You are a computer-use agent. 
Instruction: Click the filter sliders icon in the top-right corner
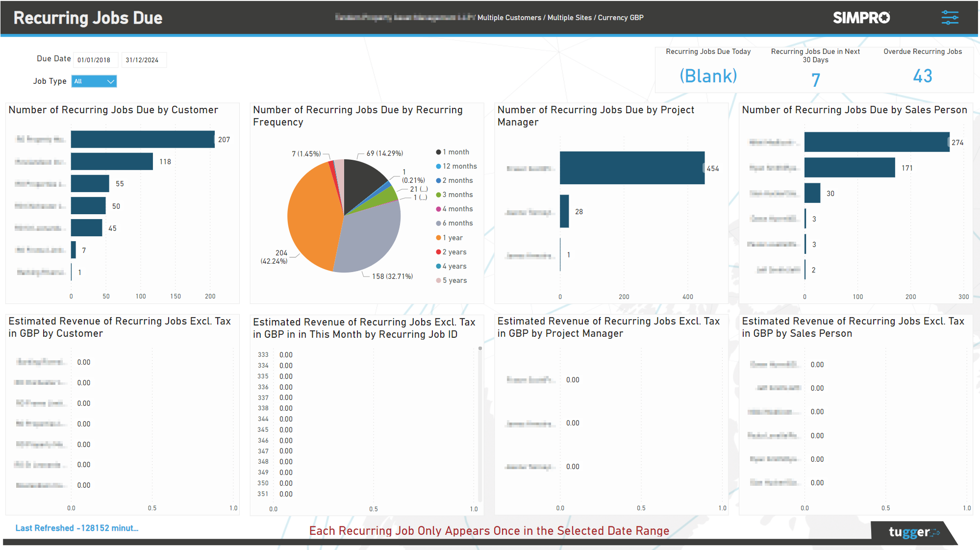pyautogui.click(x=950, y=17)
